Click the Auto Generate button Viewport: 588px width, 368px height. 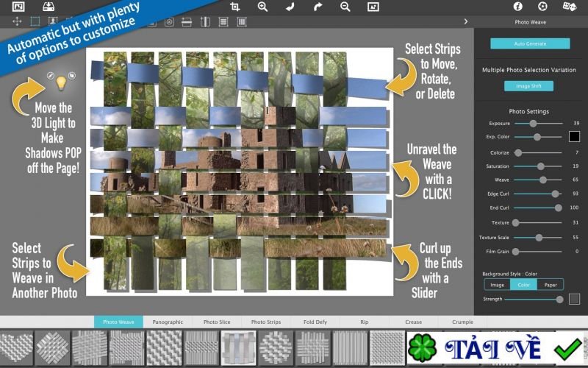pyautogui.click(x=530, y=43)
